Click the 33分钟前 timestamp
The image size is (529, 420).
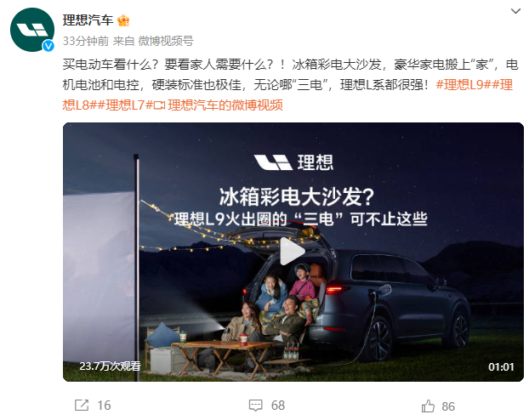tap(85, 41)
